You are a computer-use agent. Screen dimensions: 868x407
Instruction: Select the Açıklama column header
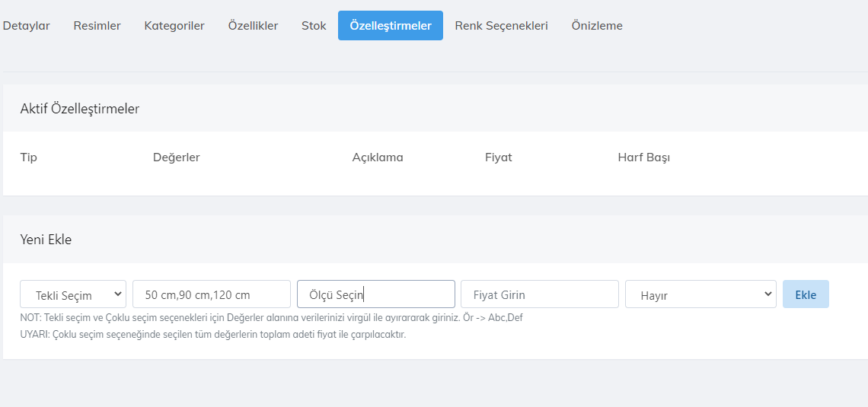point(377,157)
